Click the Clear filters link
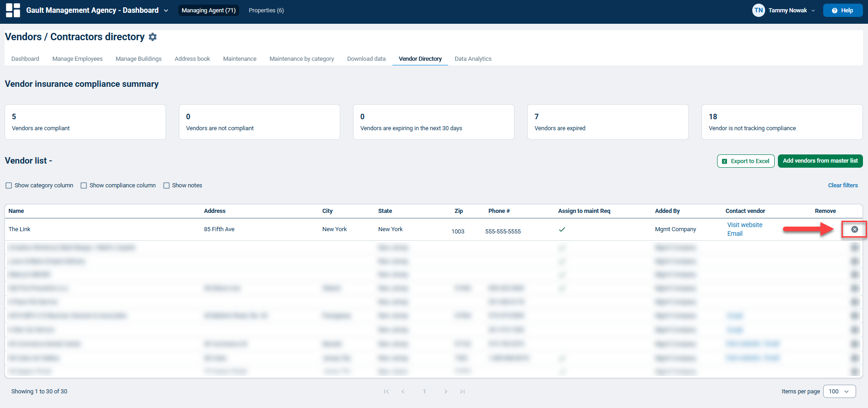The image size is (868, 408). pos(843,185)
